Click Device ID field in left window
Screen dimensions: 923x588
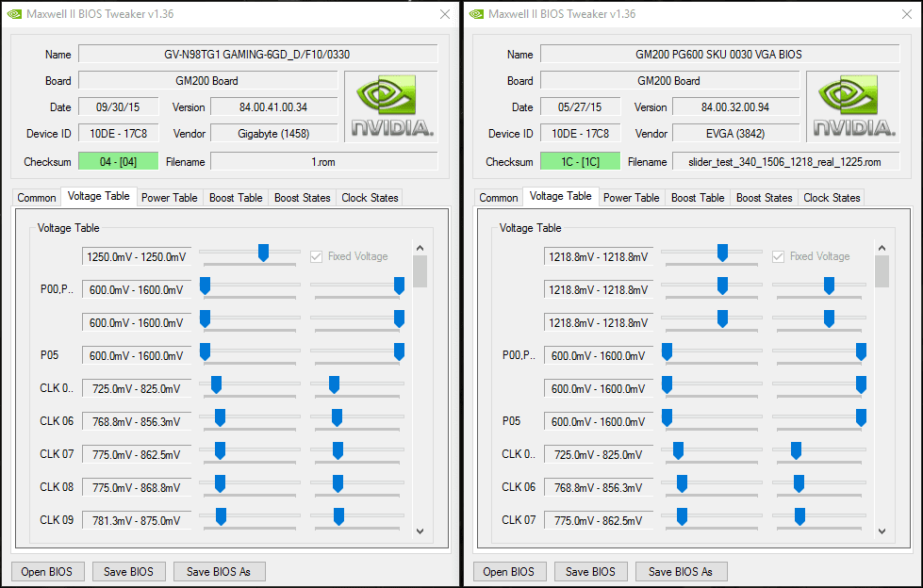[118, 134]
